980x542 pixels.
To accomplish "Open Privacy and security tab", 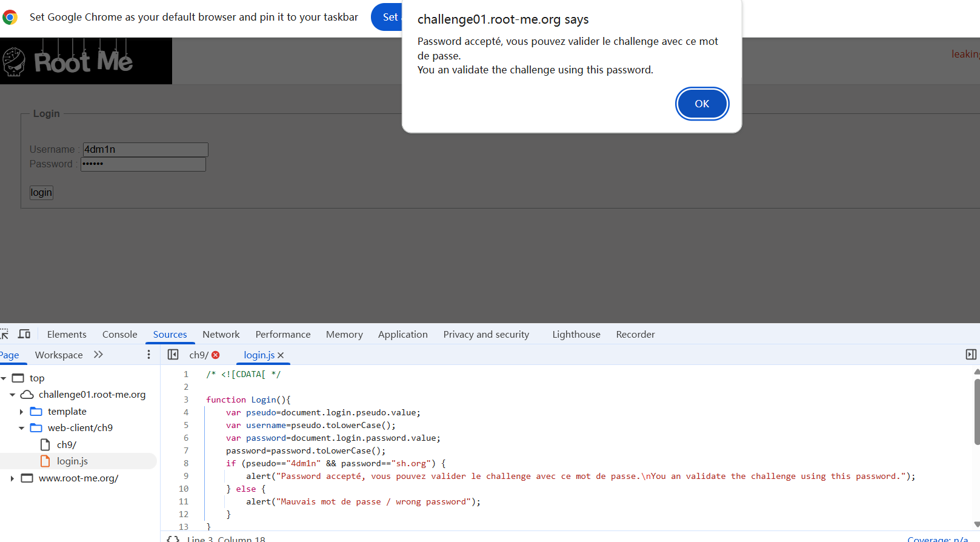I will (x=486, y=334).
